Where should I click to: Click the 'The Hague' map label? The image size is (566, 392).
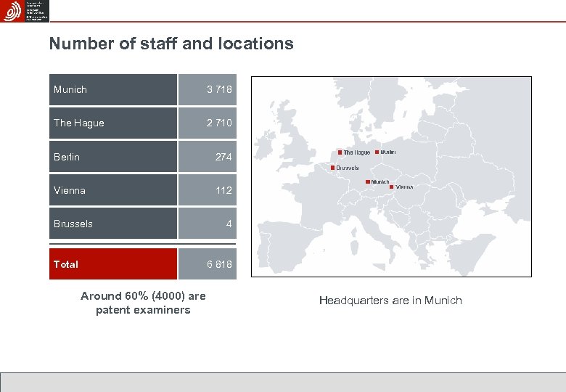(x=356, y=152)
